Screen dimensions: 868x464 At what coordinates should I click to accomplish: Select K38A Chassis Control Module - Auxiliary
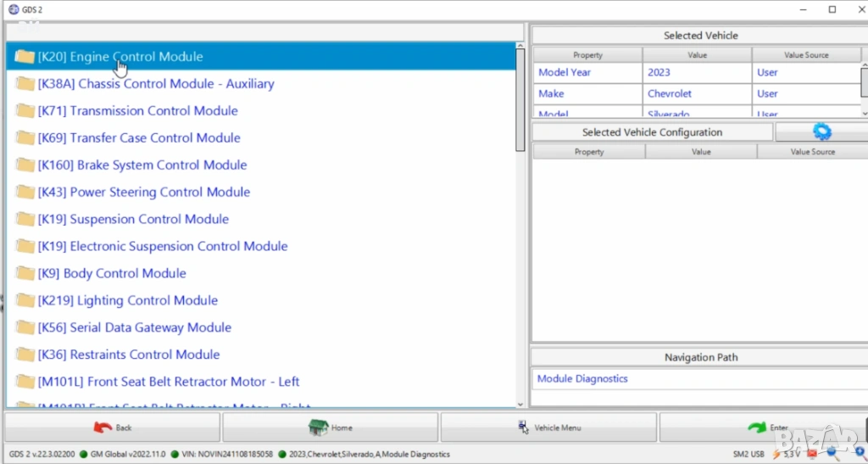coord(156,84)
